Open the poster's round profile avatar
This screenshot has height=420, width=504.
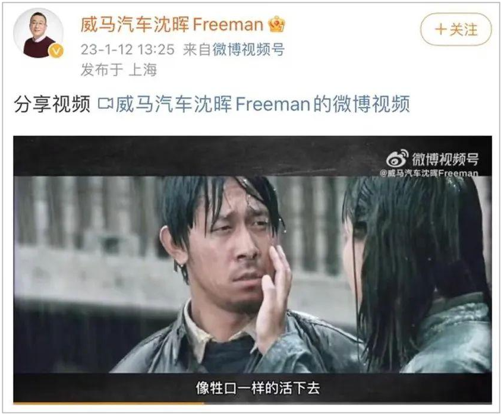pyautogui.click(x=38, y=34)
